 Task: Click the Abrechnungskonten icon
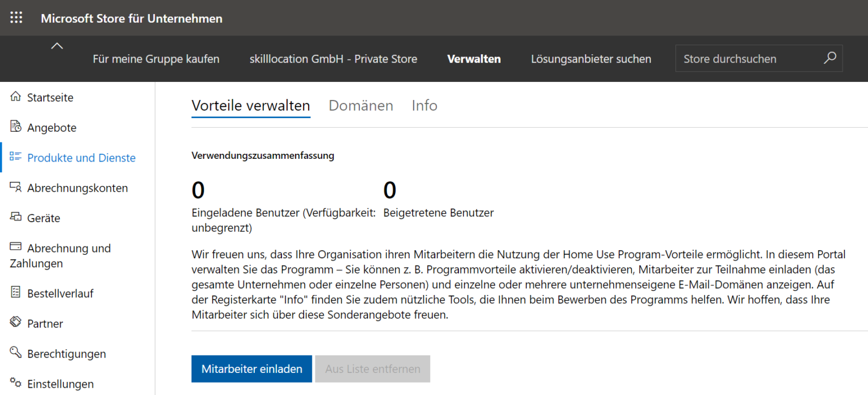pyautogui.click(x=16, y=187)
